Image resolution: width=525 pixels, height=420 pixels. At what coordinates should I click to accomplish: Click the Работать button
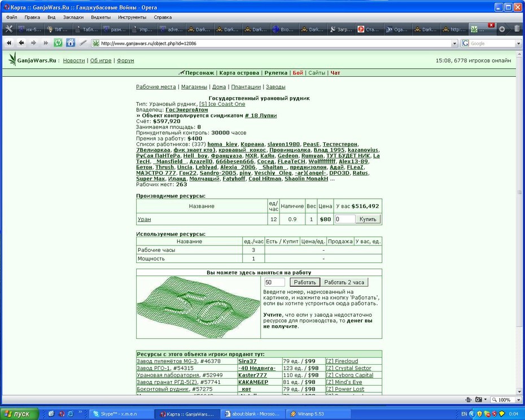point(305,282)
